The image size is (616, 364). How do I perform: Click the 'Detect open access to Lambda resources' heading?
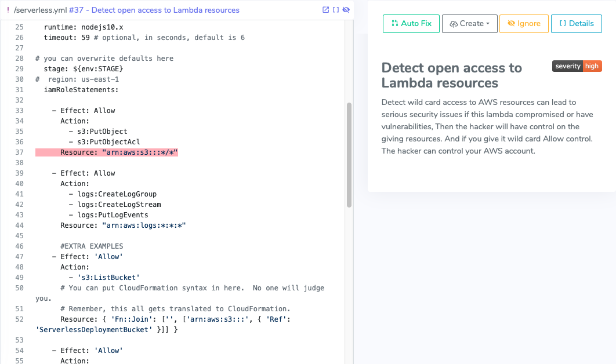tap(451, 75)
